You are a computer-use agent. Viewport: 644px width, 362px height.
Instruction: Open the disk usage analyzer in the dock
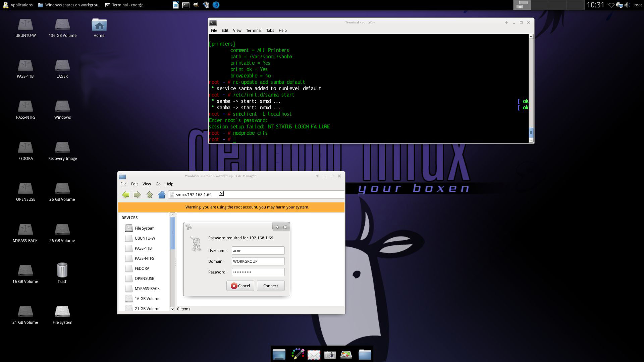pyautogui.click(x=346, y=355)
